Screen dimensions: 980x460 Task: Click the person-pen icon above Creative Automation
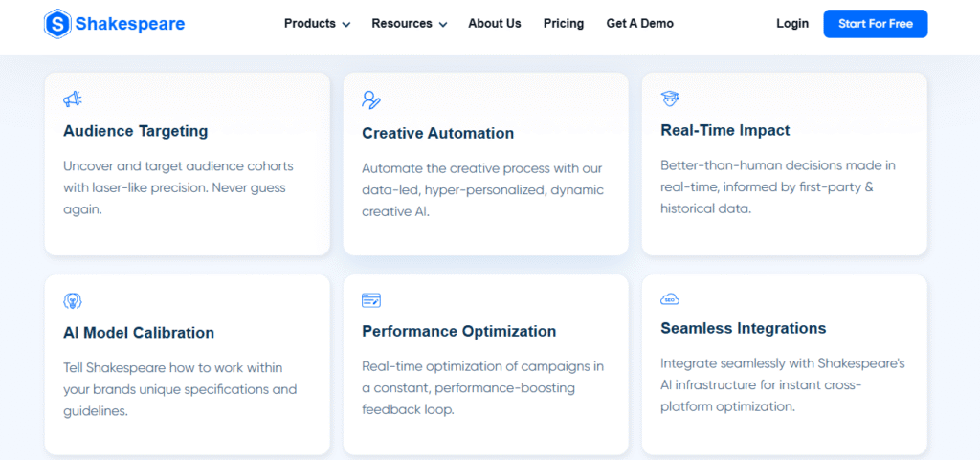(x=371, y=99)
